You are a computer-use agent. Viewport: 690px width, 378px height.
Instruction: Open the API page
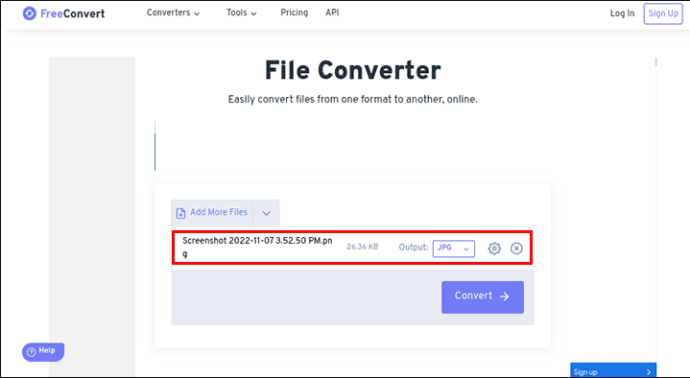tap(332, 12)
